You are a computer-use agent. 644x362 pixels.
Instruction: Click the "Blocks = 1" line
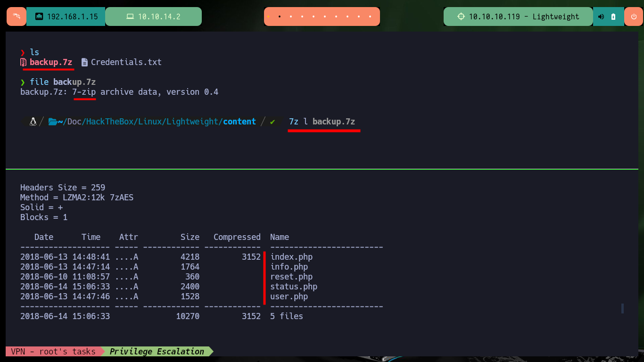[44, 217]
